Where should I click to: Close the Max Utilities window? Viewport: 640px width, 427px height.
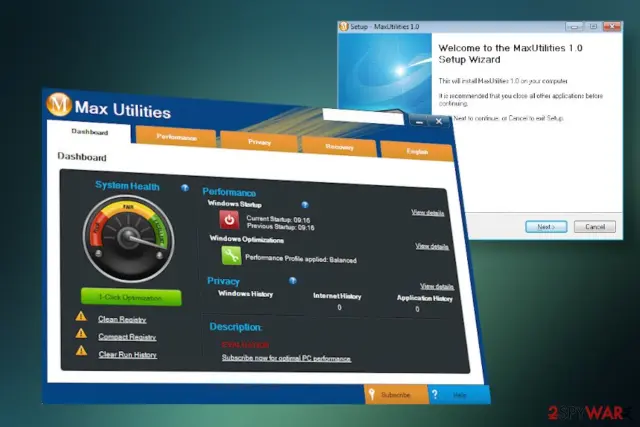coord(439,121)
